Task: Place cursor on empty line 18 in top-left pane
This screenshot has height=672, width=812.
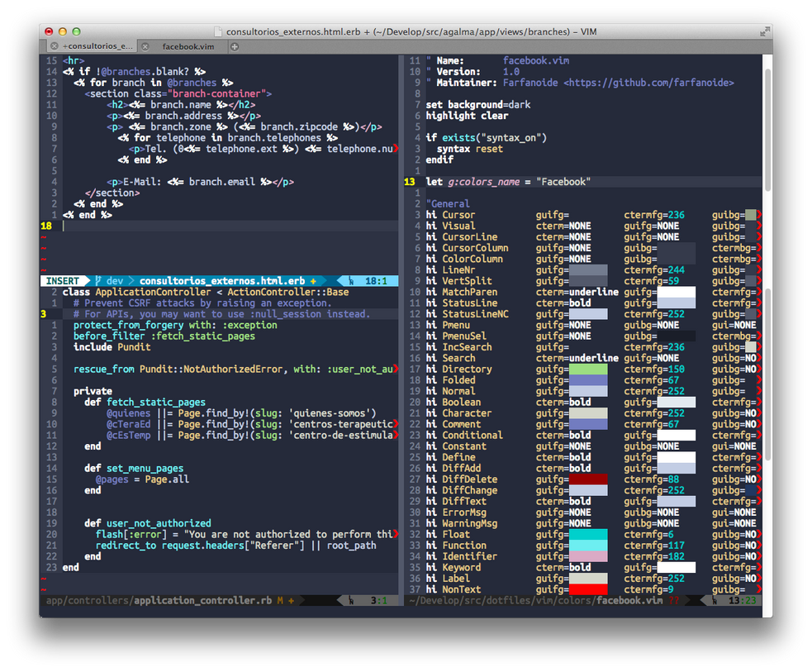Action: 165,226
